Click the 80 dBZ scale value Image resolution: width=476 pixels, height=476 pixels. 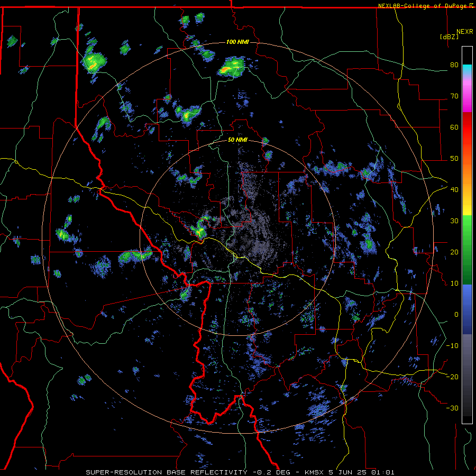454,65
